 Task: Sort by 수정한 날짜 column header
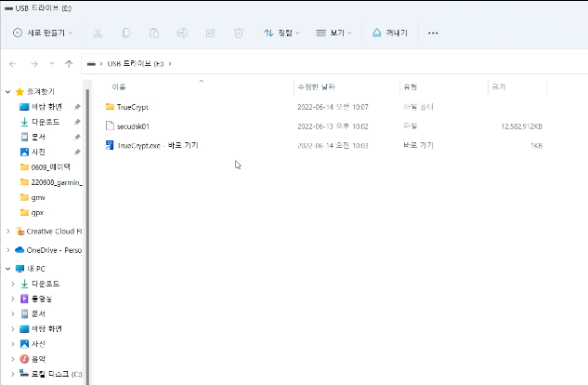point(316,86)
